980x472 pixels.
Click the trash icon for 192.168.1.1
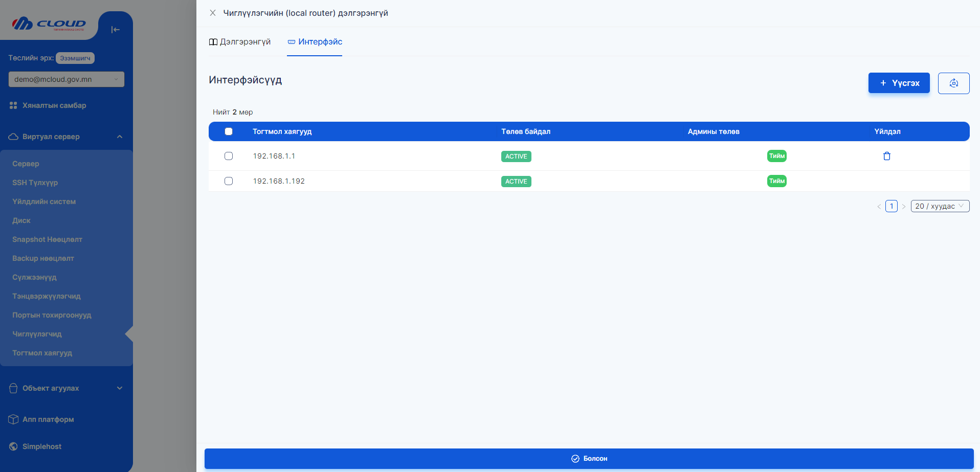pos(887,156)
